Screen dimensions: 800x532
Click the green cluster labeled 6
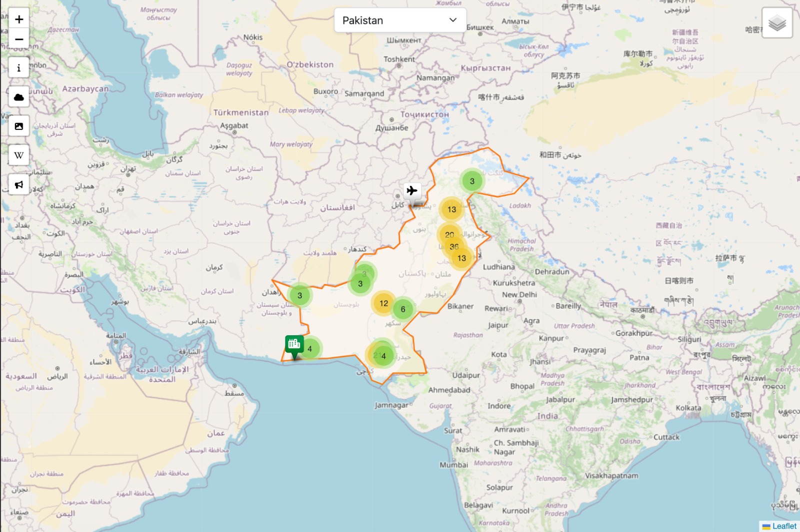coord(403,309)
